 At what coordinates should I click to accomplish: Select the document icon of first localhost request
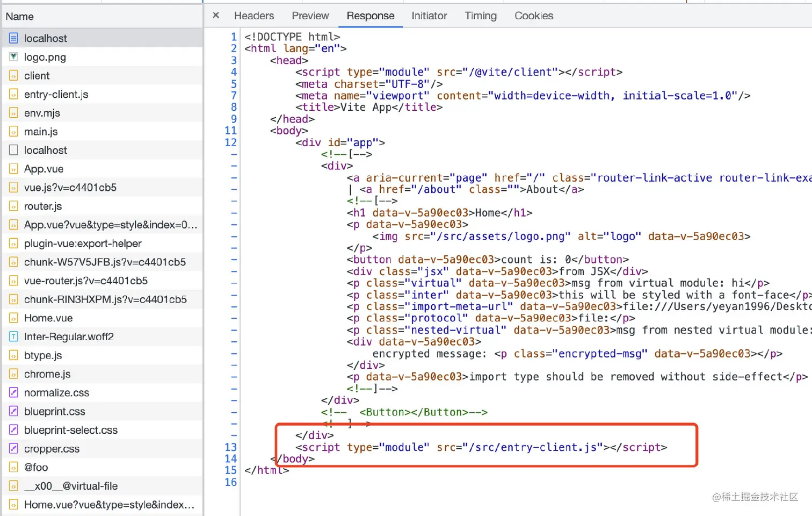click(x=14, y=38)
